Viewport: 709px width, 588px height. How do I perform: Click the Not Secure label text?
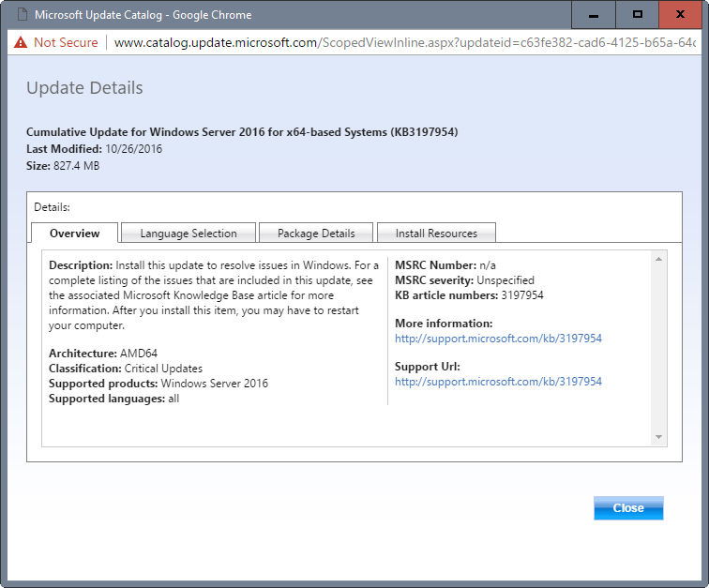(66, 42)
